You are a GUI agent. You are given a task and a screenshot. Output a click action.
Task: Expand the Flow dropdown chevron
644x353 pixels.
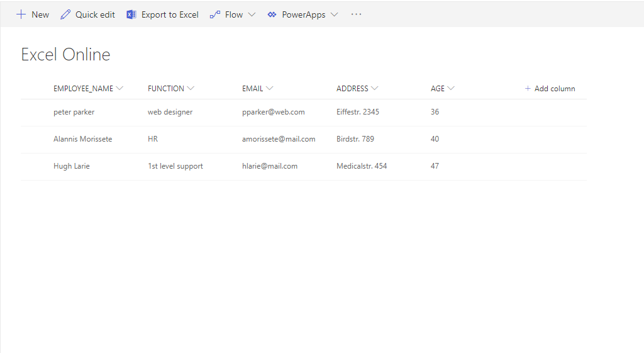point(252,14)
